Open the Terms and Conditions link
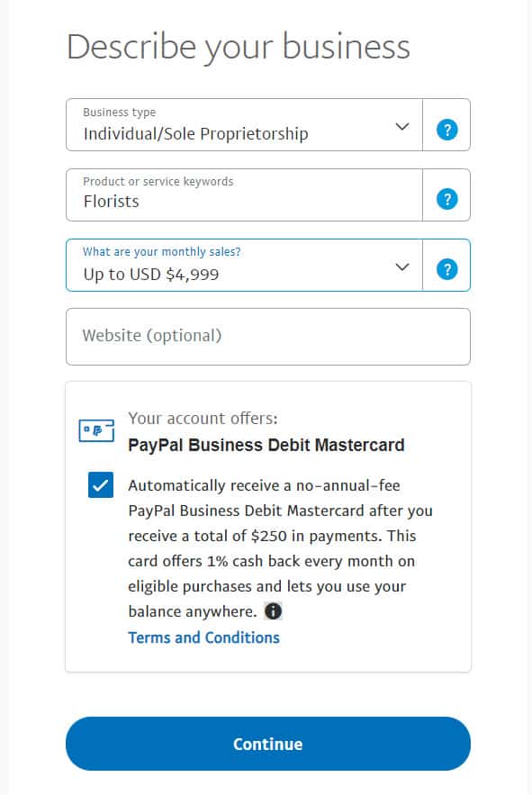 click(203, 637)
